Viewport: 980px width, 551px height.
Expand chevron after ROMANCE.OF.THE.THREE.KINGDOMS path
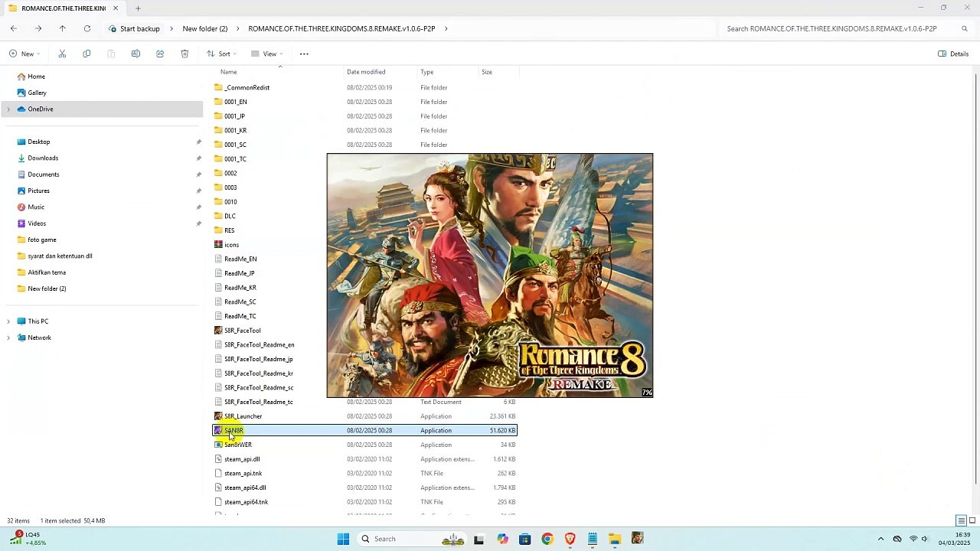[446, 28]
